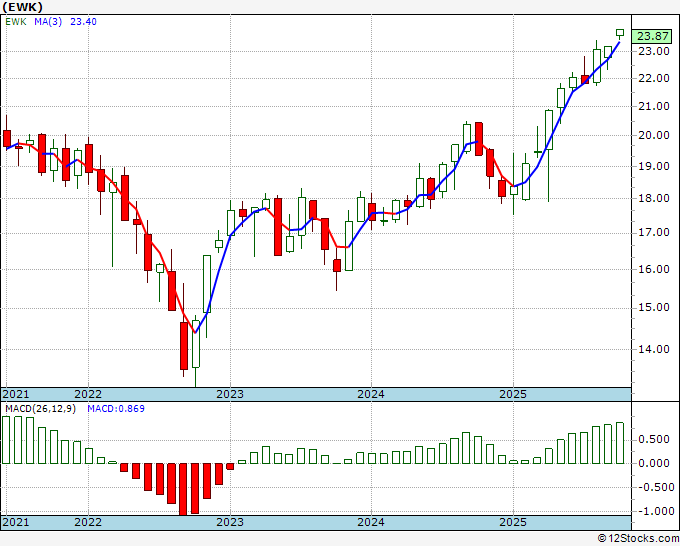Click the highlighted current price 23.87

pos(652,36)
